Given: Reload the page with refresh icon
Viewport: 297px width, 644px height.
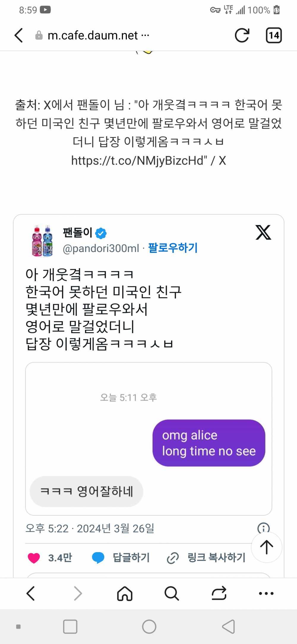Looking at the screenshot, I should coord(242,35).
